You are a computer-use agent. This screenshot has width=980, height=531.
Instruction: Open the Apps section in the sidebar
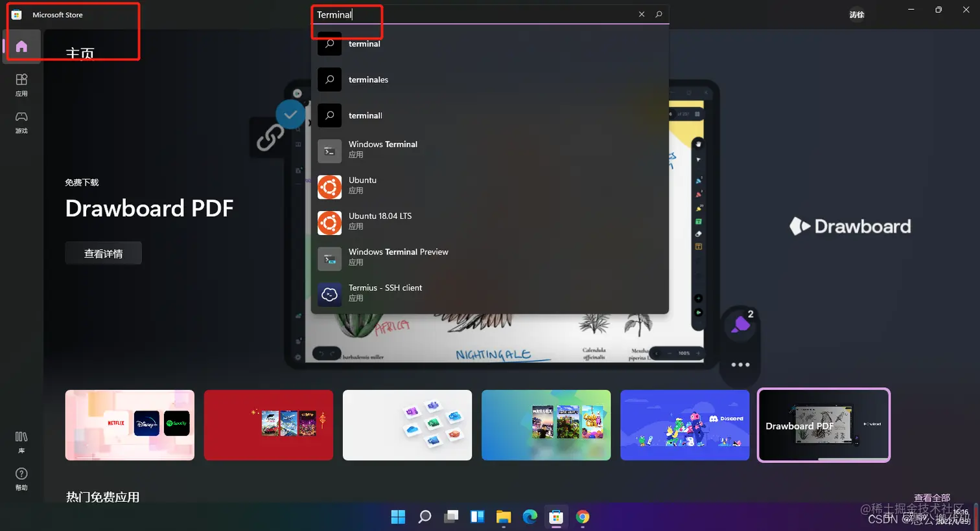coord(21,84)
